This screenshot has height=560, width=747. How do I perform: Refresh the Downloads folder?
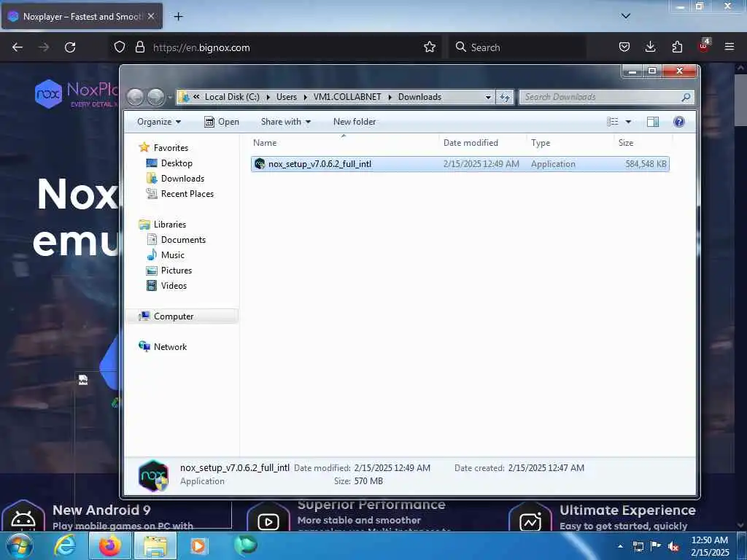(x=505, y=97)
